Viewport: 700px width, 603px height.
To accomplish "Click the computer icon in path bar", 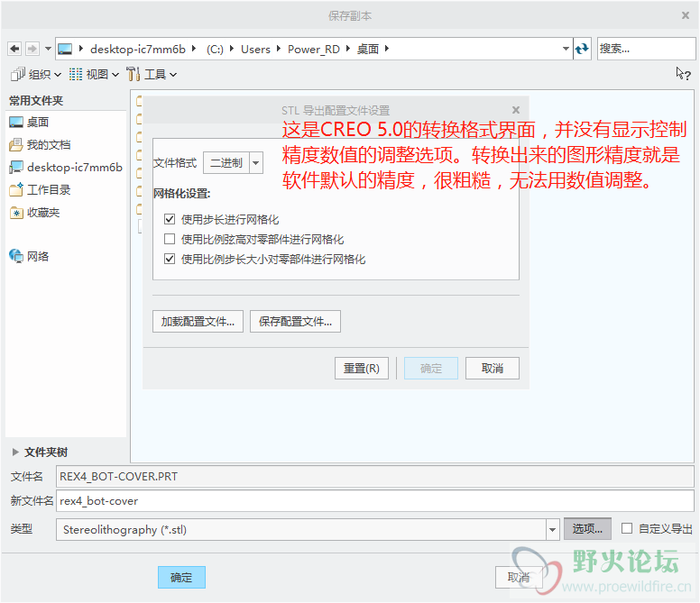I will 65,49.
